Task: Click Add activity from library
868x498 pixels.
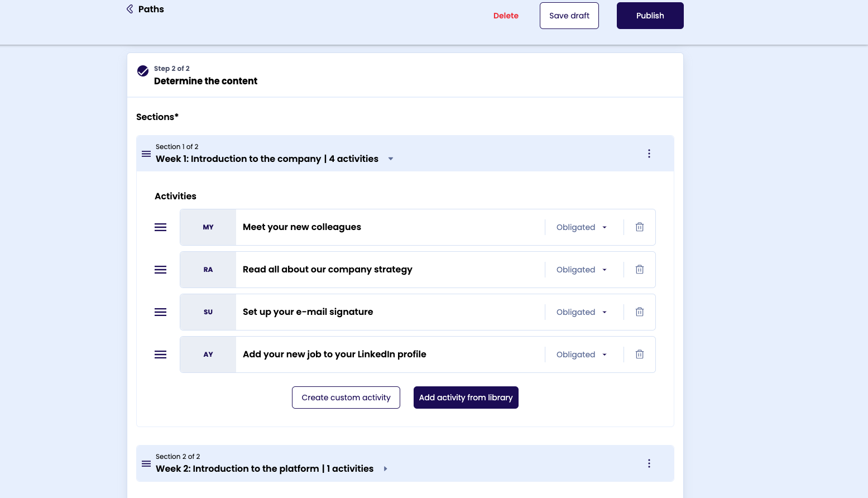Action: coord(466,398)
